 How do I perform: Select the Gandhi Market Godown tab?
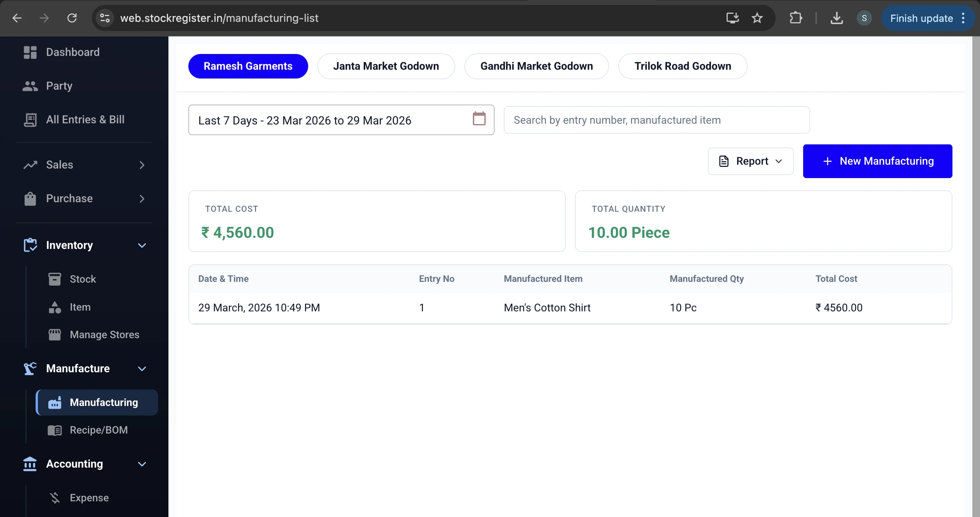pyautogui.click(x=536, y=66)
